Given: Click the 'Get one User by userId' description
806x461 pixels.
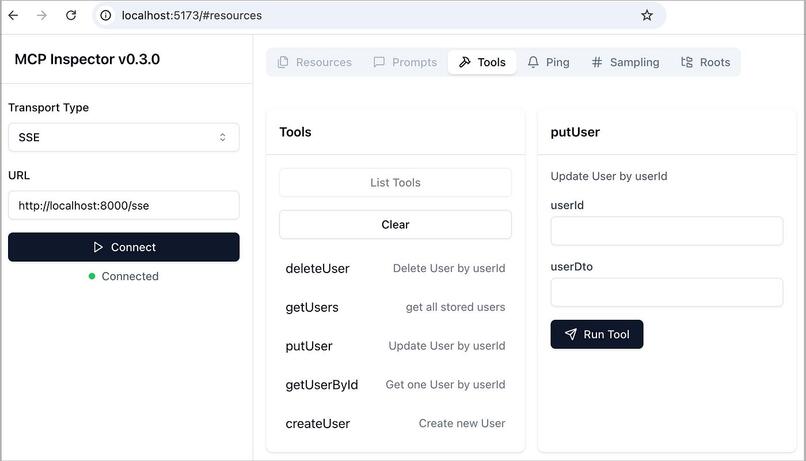Looking at the screenshot, I should tap(445, 384).
